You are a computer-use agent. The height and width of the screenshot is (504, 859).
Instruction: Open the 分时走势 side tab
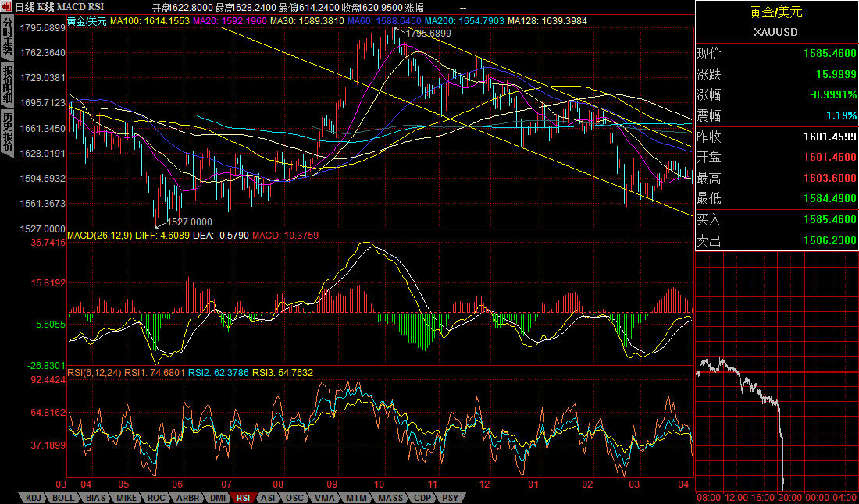7,37
